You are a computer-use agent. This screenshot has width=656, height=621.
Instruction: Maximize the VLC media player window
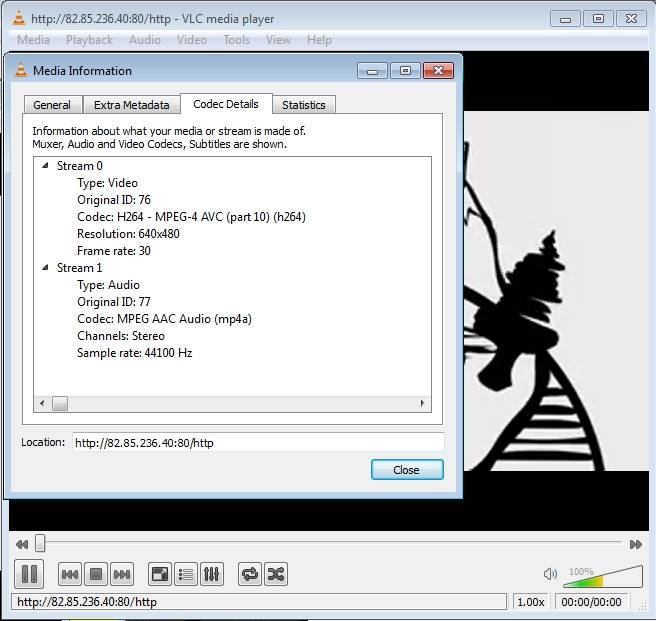(598, 19)
